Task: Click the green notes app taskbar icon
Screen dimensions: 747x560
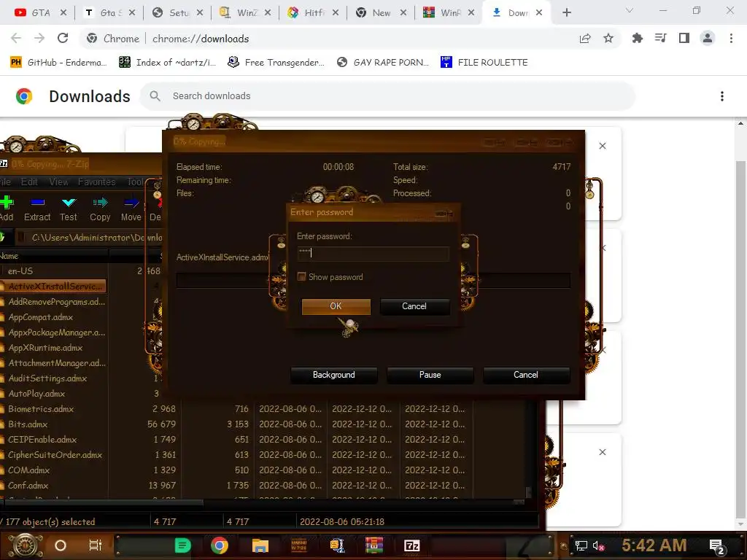Action: click(182, 545)
